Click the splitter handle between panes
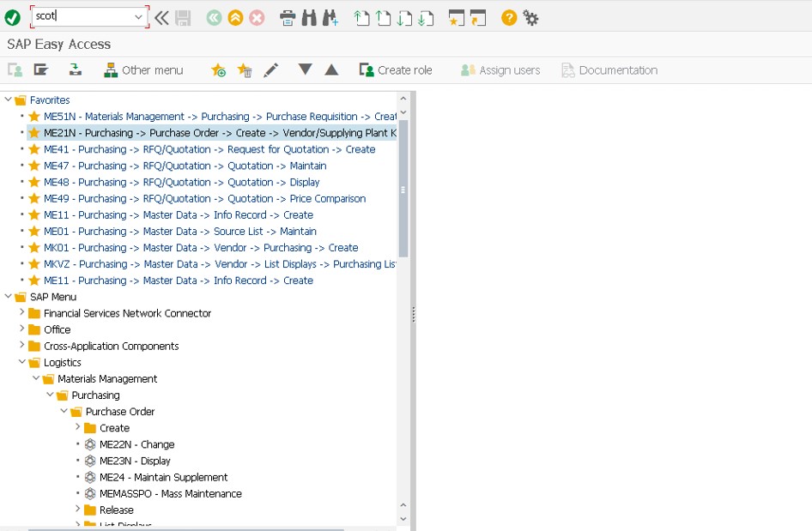This screenshot has height=531, width=812. click(413, 314)
